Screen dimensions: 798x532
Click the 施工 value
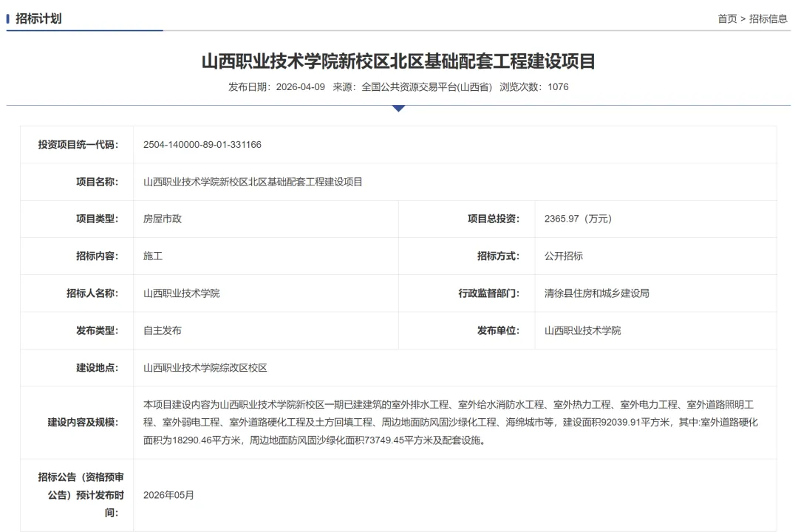[153, 256]
